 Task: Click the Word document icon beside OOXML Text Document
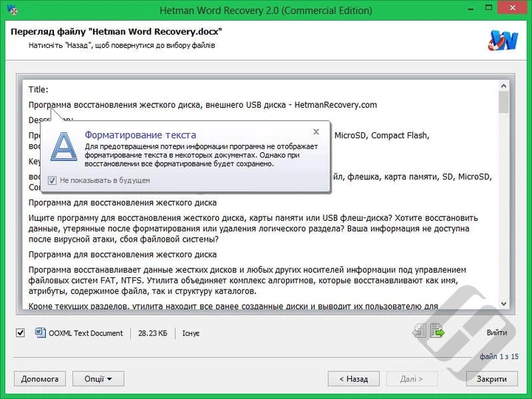(x=40, y=332)
